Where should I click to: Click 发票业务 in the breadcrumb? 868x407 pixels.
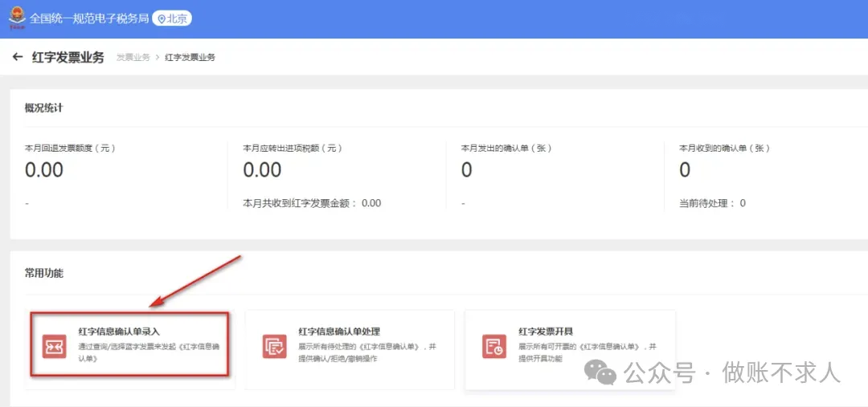coord(133,58)
